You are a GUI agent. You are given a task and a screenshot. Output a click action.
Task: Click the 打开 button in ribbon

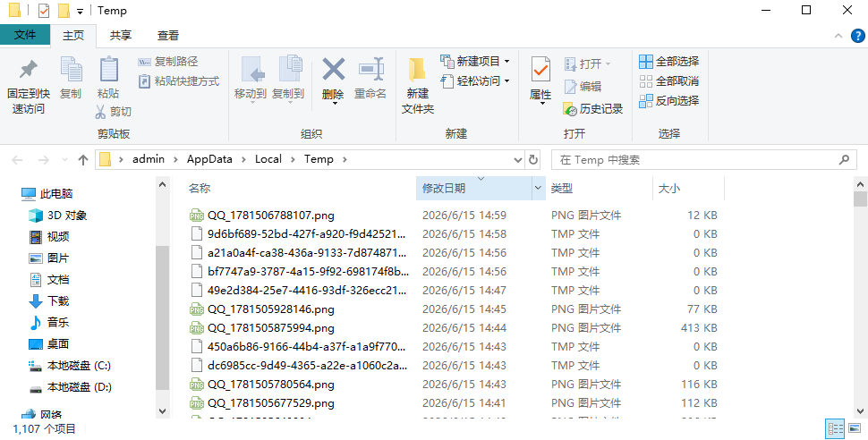(587, 64)
